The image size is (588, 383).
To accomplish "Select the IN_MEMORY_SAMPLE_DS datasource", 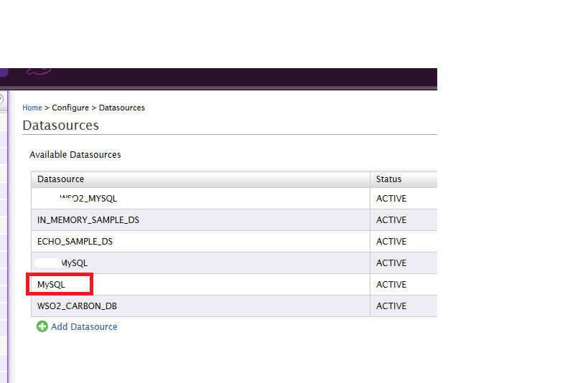I will [88, 220].
